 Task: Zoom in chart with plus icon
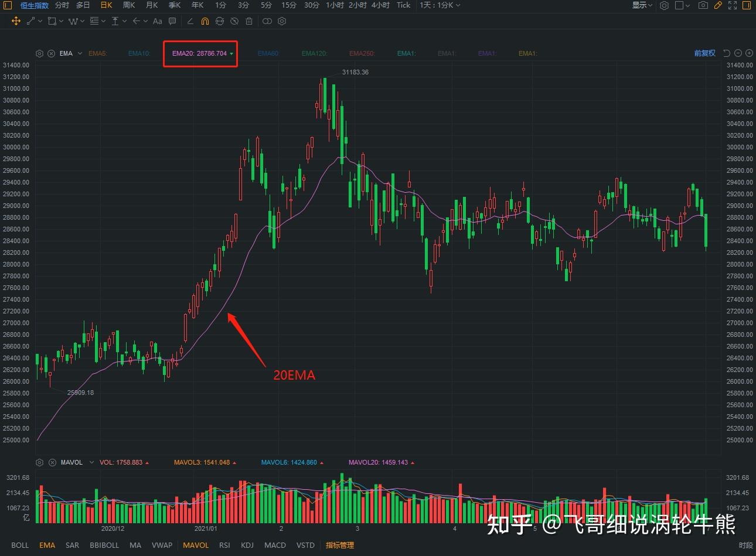[749, 53]
